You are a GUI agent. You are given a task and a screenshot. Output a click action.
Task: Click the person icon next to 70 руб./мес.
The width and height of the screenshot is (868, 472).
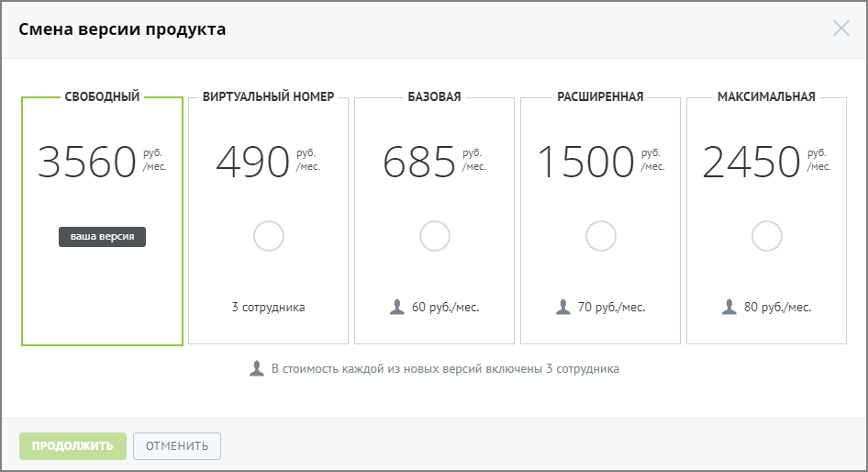(x=563, y=307)
